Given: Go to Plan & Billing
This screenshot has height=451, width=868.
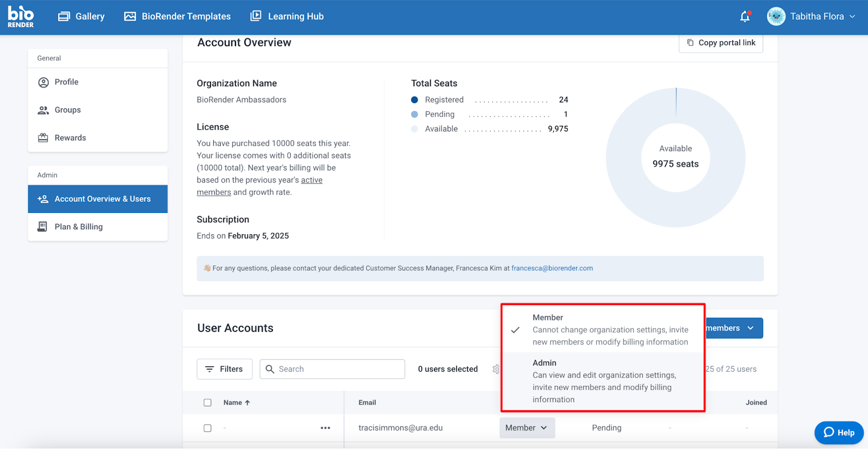Looking at the screenshot, I should pos(79,227).
